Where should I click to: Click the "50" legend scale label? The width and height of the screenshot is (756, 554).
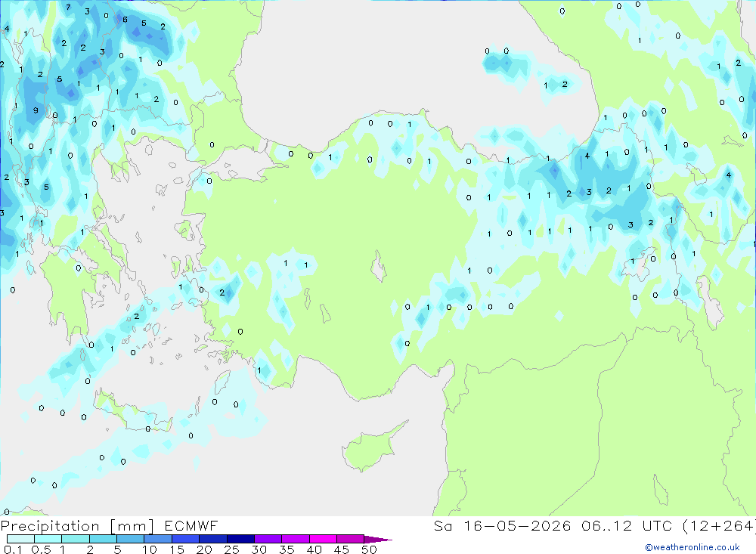[370, 549]
